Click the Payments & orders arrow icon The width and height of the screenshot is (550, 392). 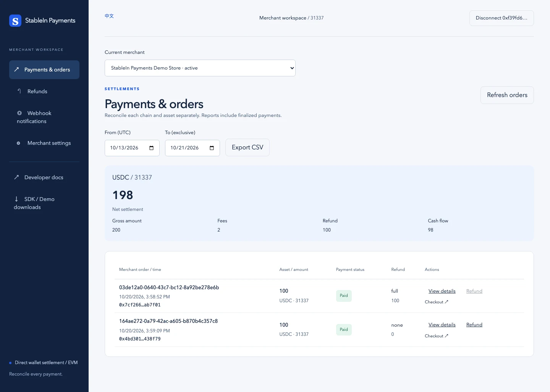click(x=16, y=70)
